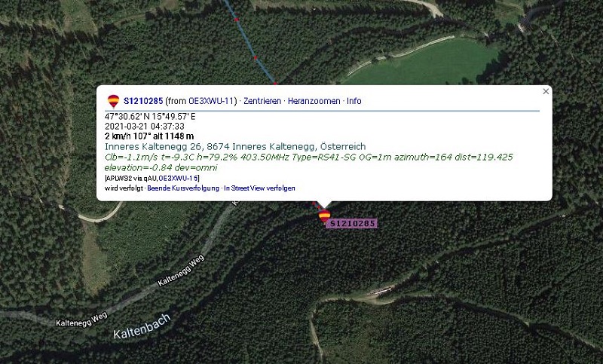The image size is (603, 364).
Task: Click Zentrieren to center the map
Action: [262, 101]
